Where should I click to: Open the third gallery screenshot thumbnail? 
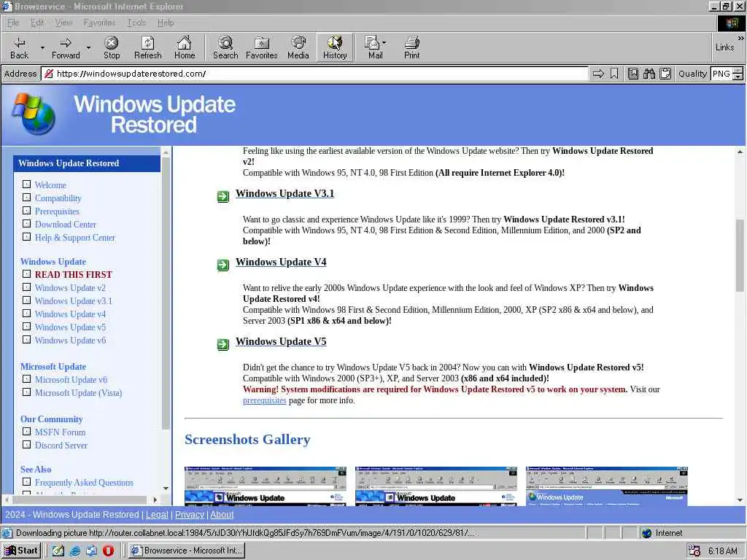(x=606, y=486)
